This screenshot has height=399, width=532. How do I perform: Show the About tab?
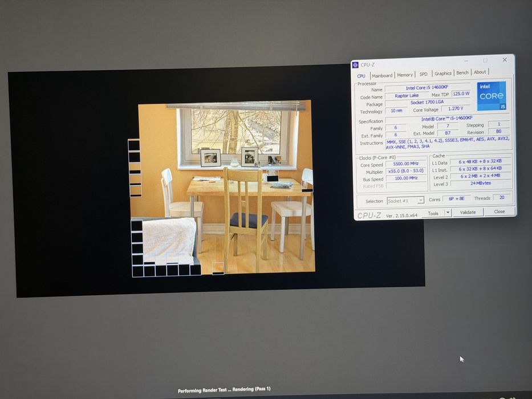480,72
